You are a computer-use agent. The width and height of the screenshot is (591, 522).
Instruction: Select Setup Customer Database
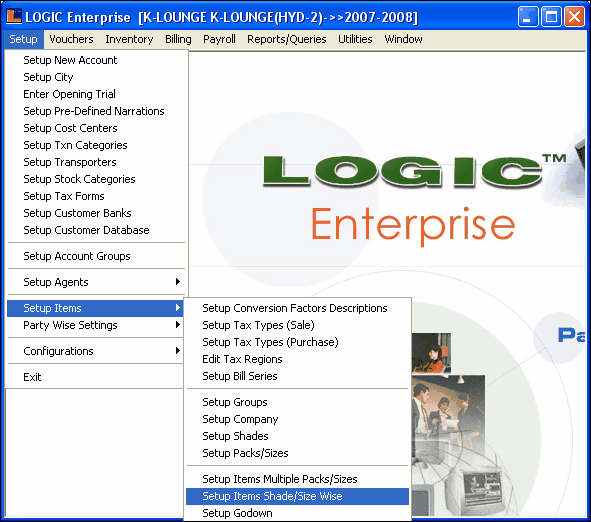96,230
